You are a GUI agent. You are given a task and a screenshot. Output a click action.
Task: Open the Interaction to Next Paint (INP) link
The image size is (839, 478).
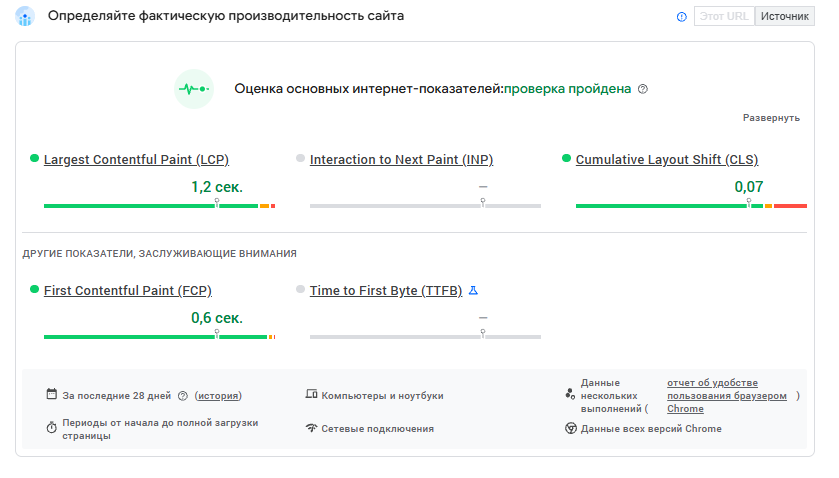click(x=401, y=159)
